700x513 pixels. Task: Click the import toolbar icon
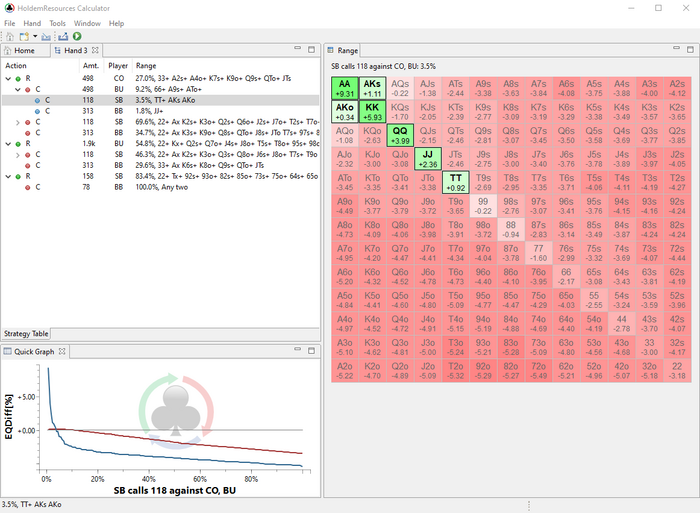(x=46, y=37)
